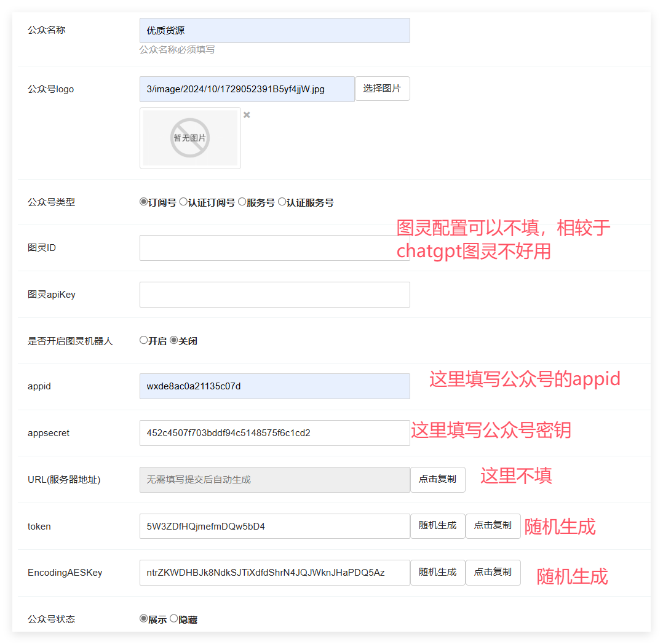Viewport: 663px width, 644px height.
Task: Click the disabled URL(服务器地址) field
Action: [x=275, y=480]
